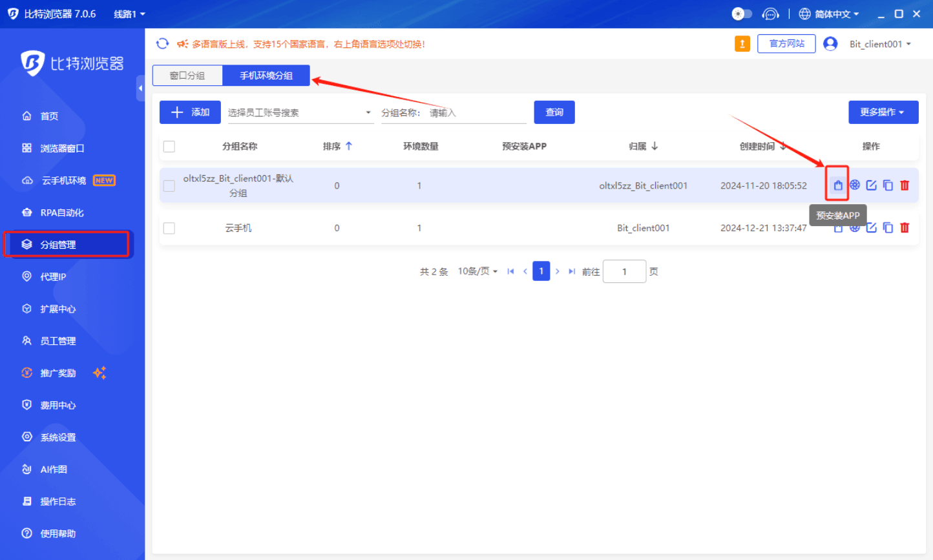Open the customer service headset icon
This screenshot has height=560, width=933.
[770, 14]
